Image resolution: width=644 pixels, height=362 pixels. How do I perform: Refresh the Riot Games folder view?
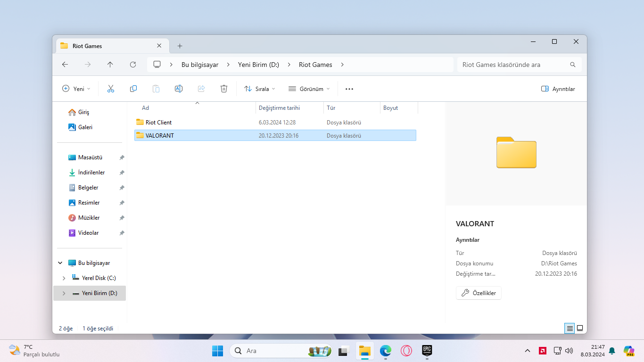[x=133, y=65]
